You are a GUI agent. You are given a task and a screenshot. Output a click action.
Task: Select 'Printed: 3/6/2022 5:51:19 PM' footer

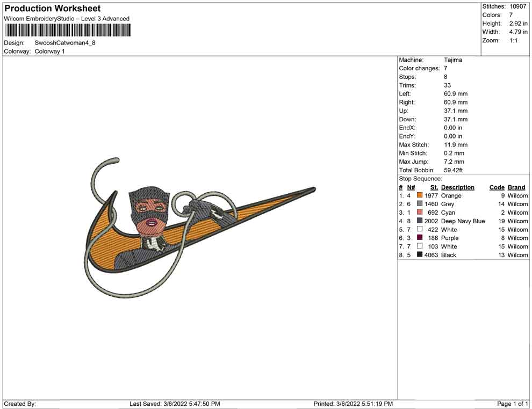[x=353, y=404]
